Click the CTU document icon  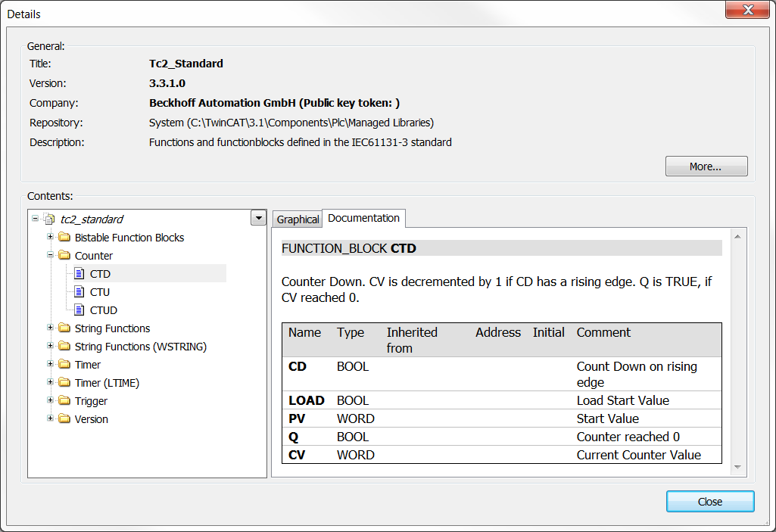(x=79, y=292)
